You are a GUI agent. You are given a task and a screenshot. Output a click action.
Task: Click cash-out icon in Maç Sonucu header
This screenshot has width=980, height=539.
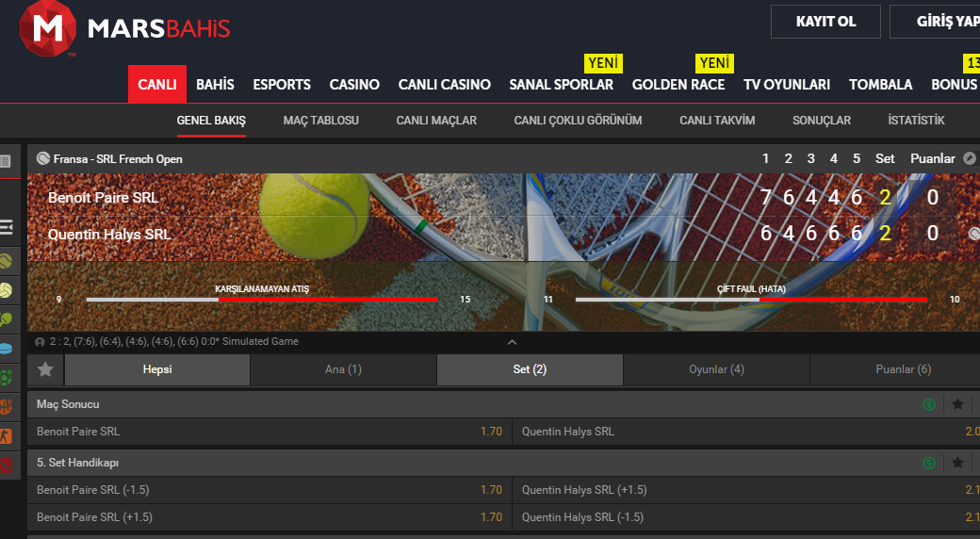[929, 404]
